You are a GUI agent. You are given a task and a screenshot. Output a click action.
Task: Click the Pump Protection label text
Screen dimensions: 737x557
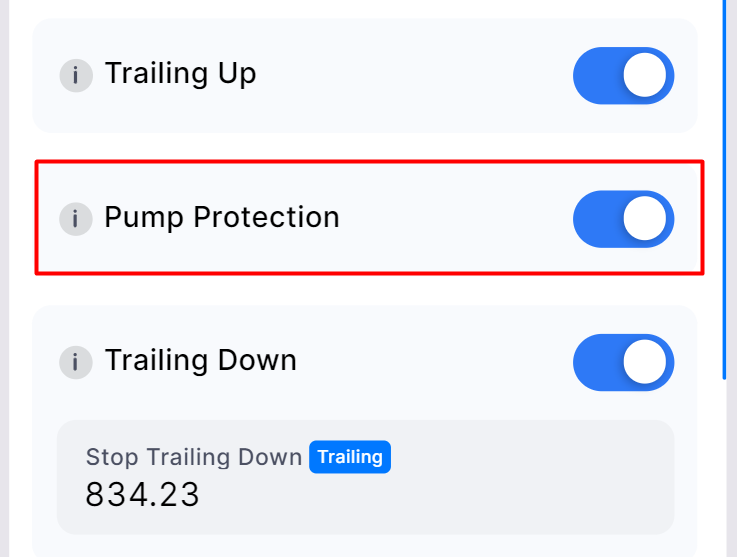(222, 217)
